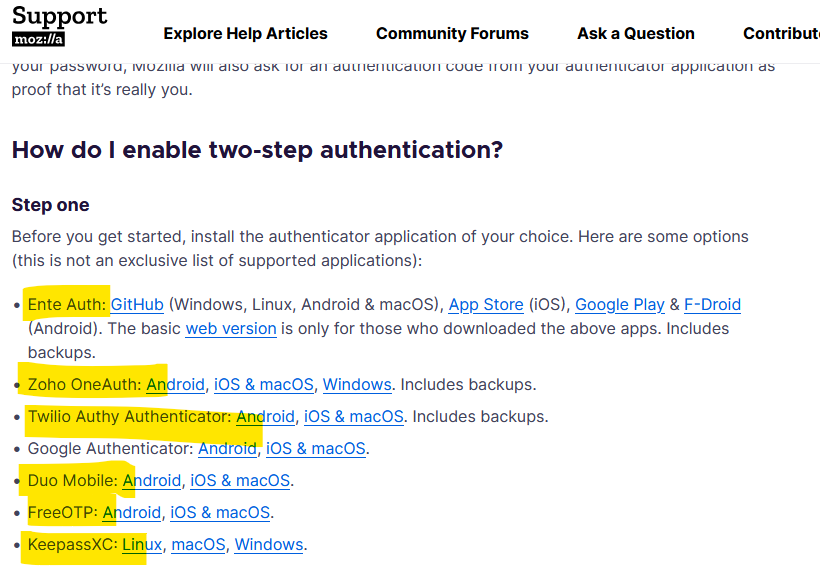Viewport: 820px width, 571px height.
Task: Open the Contribute navigation item
Action: 781,33
